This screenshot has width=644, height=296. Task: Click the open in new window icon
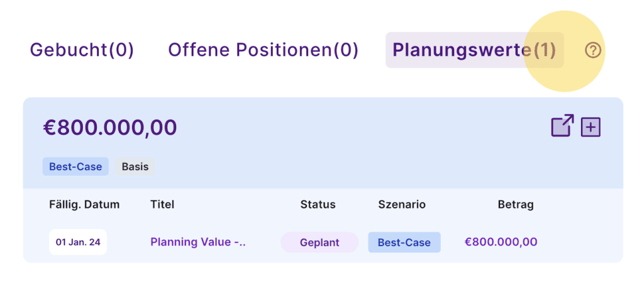tap(562, 126)
